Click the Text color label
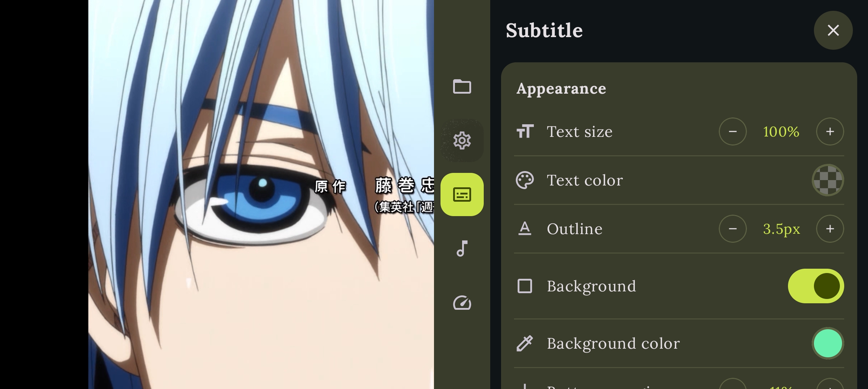Viewport: 868px width, 389px height. coord(585,180)
